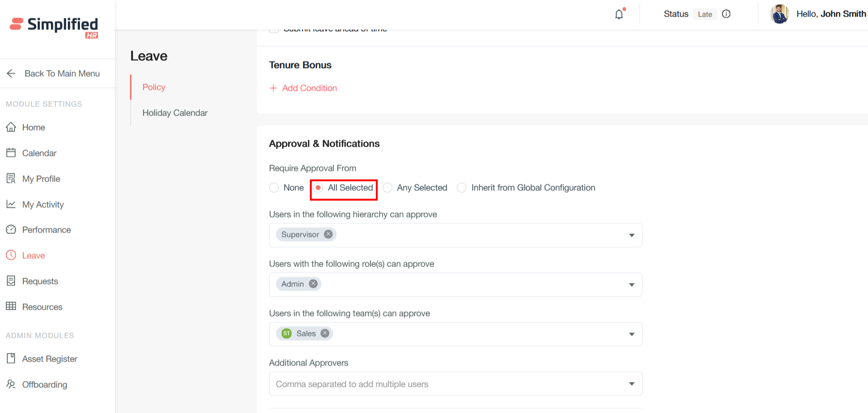This screenshot has width=868, height=413.
Task: Select the Any Selected radio button
Action: 387,188
